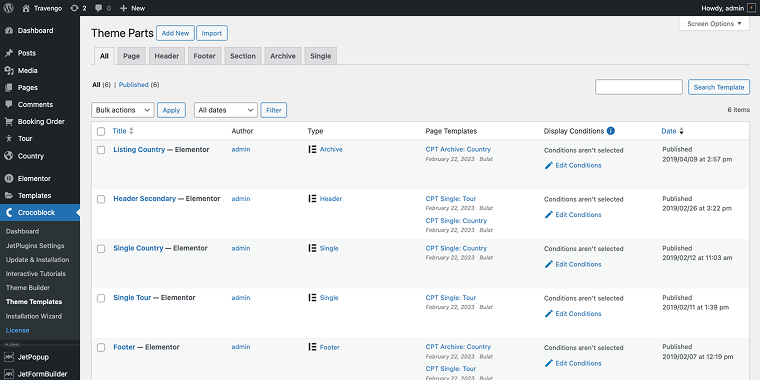760x380 pixels.
Task: Open the Bulk actions dropdown
Action: click(x=123, y=110)
